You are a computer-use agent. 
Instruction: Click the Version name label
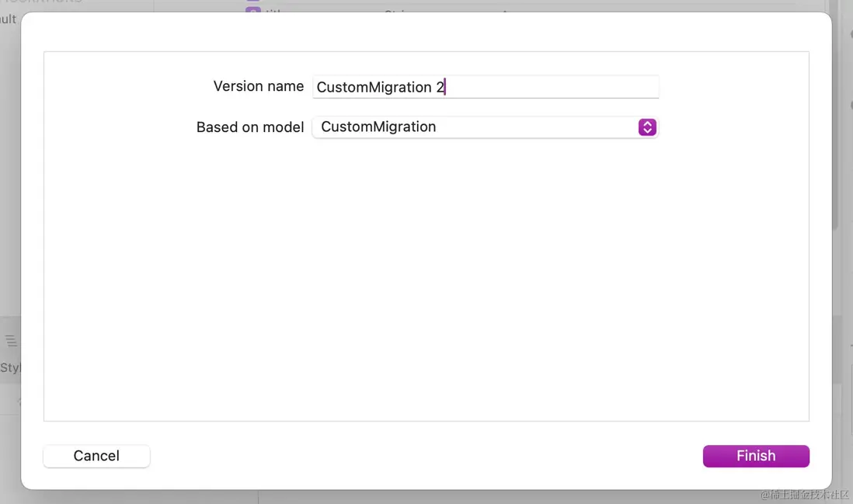(258, 86)
